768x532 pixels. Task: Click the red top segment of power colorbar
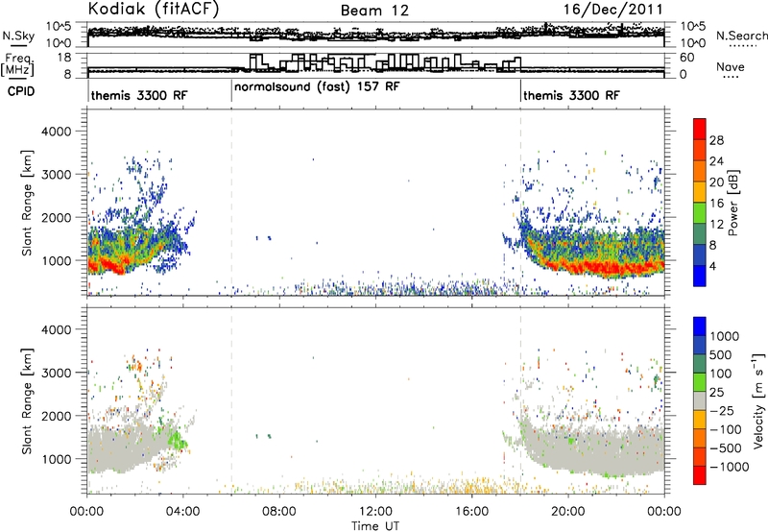coord(700,129)
